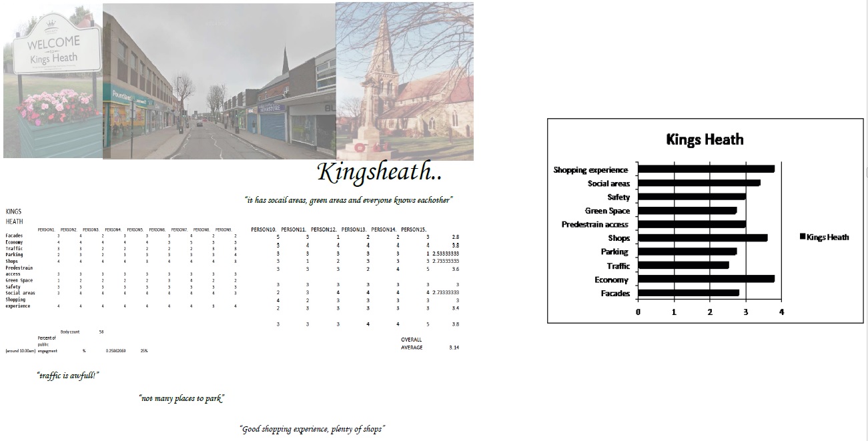Select the 'Good shopping experience' quote text
Image resolution: width=868 pixels, height=441 pixels.
pyautogui.click(x=312, y=429)
